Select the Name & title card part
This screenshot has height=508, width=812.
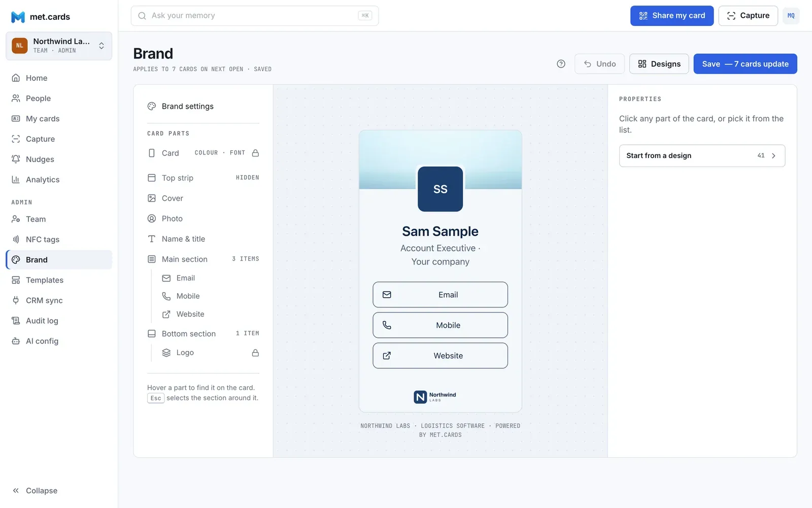coord(203,239)
